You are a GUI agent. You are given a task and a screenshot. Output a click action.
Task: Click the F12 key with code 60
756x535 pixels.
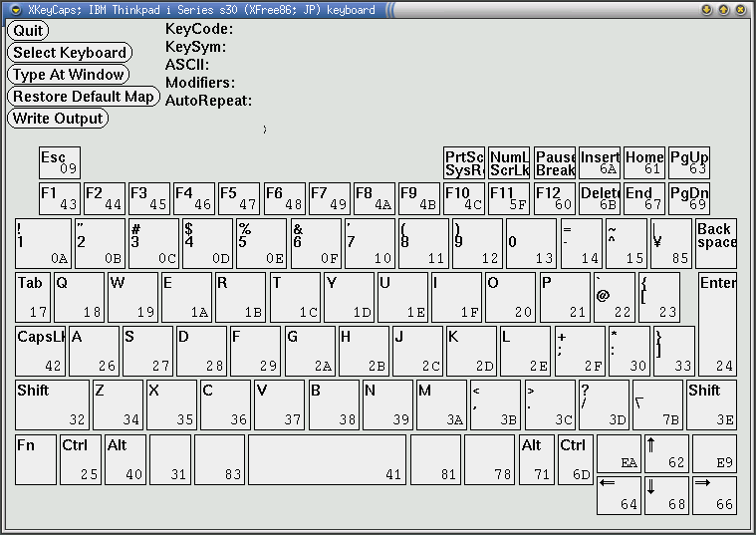pyautogui.click(x=555, y=198)
